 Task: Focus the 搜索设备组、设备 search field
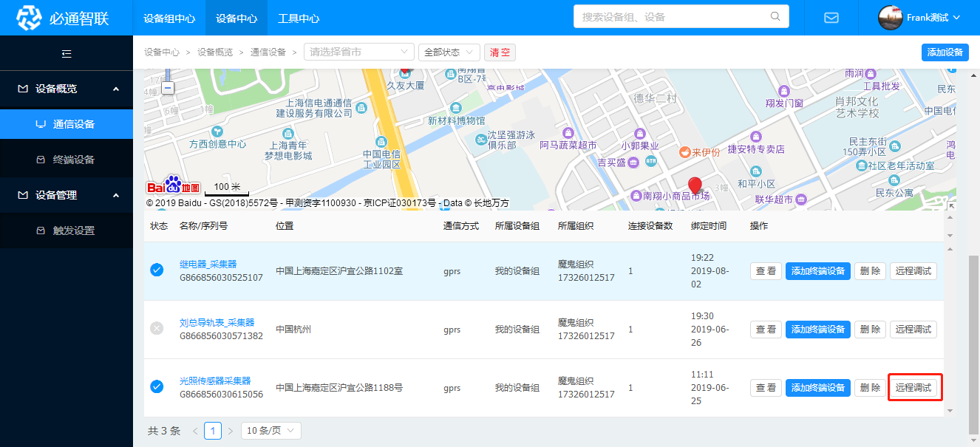point(673,16)
